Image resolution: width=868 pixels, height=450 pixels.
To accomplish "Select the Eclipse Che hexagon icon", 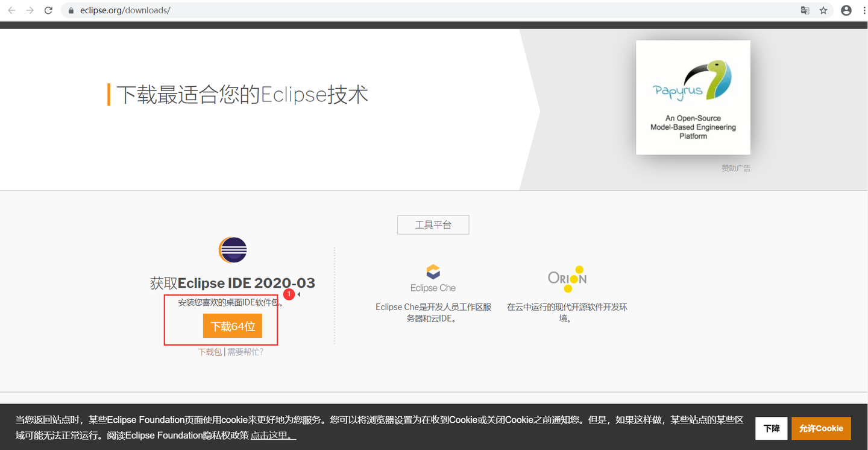I will click(x=433, y=271).
